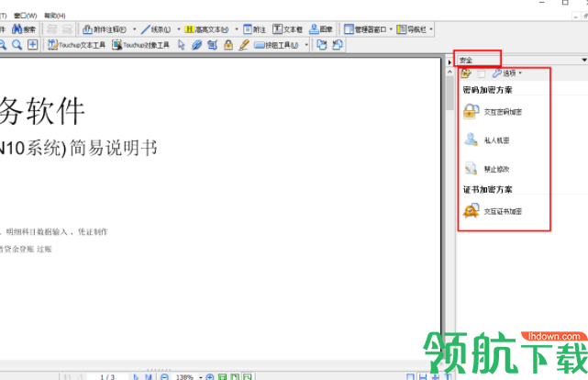Image resolution: width=588 pixels, height=380 pixels.
Task: Open the 选项 options dropdown in security panel
Action: 507,73
